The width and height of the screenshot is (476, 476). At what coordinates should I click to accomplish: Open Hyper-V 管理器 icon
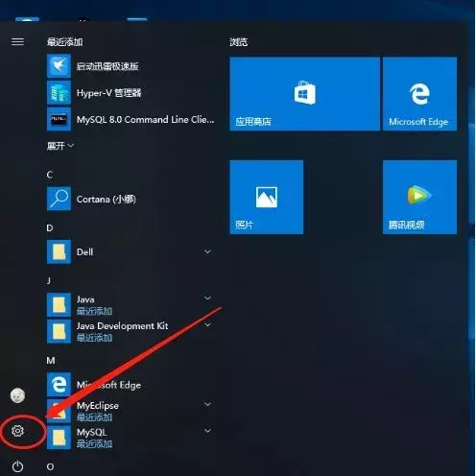coord(59,92)
